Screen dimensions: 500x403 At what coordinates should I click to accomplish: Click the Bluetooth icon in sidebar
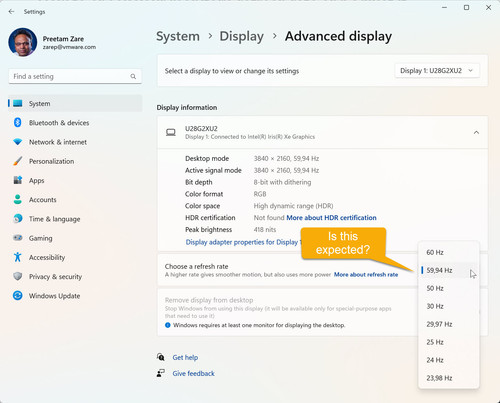click(18, 123)
